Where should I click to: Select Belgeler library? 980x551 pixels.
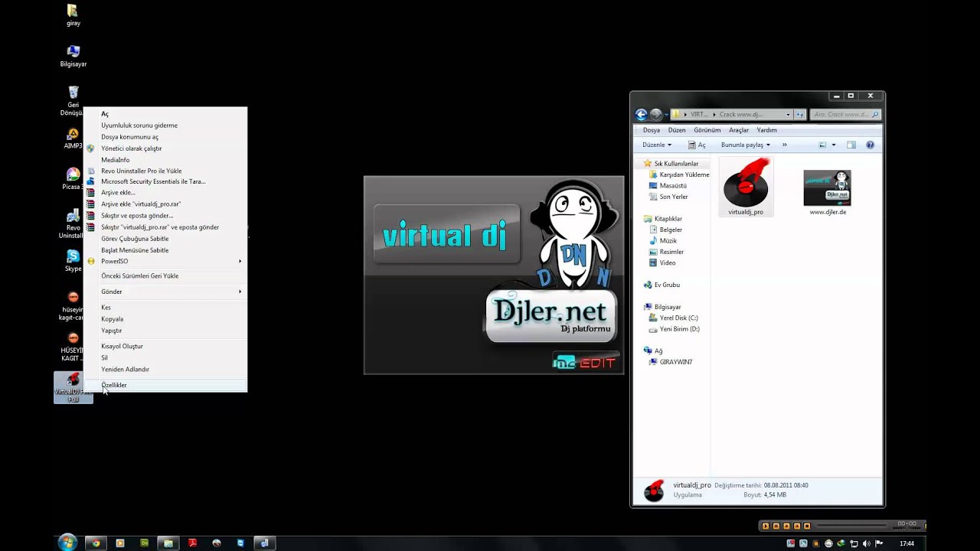(665, 230)
